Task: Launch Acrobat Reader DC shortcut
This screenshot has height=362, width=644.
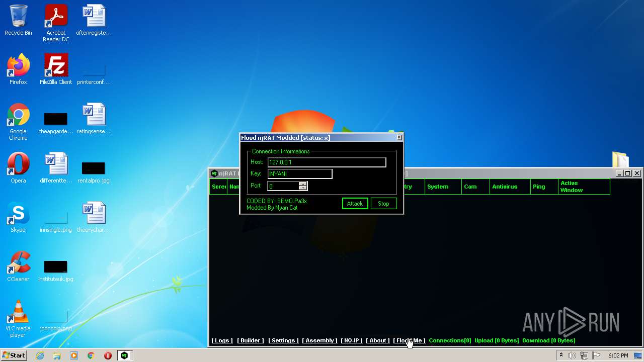Action: (x=56, y=24)
